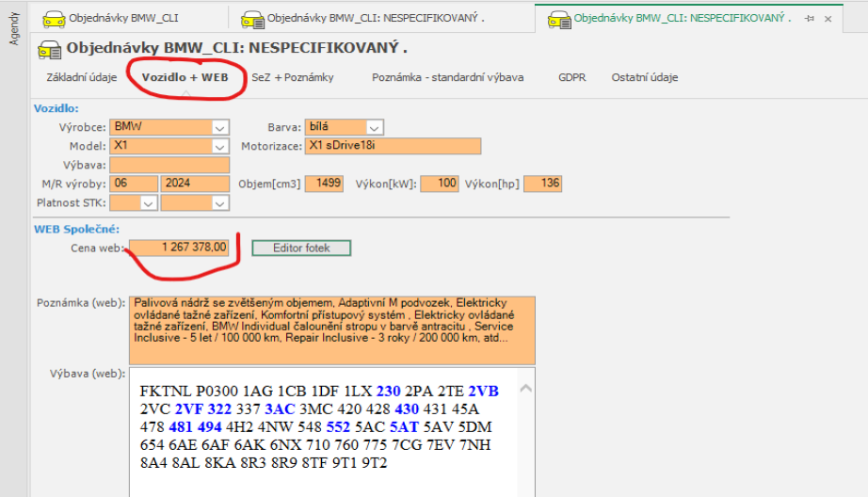Viewport: 868px width, 497px height.
Task: Expand first Platnost STK dropdown
Action: point(148,202)
